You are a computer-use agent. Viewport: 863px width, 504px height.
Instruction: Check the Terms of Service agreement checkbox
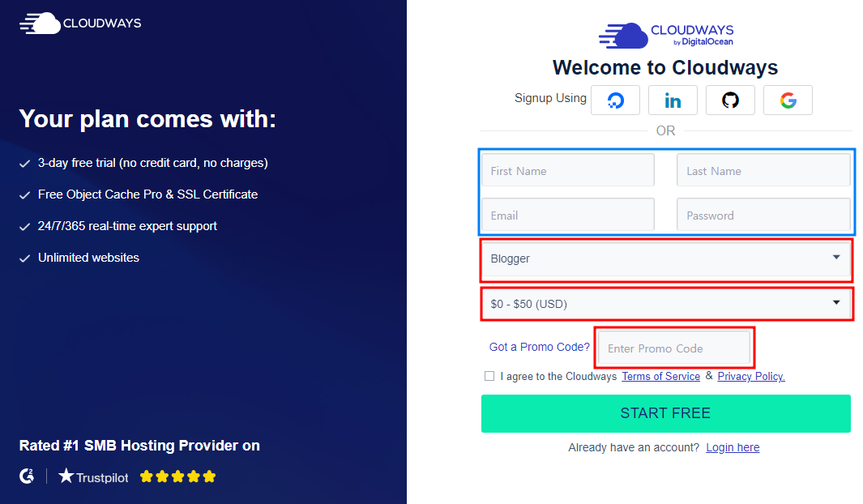(489, 376)
